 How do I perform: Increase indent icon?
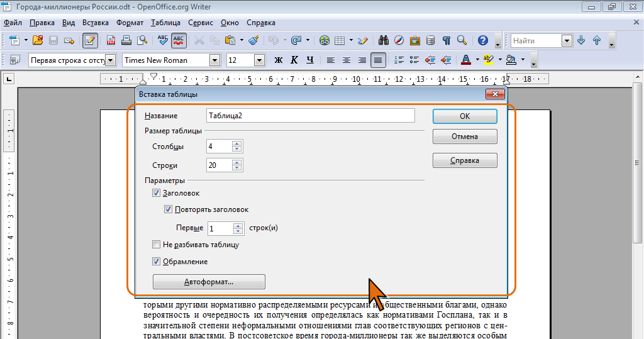tap(446, 60)
